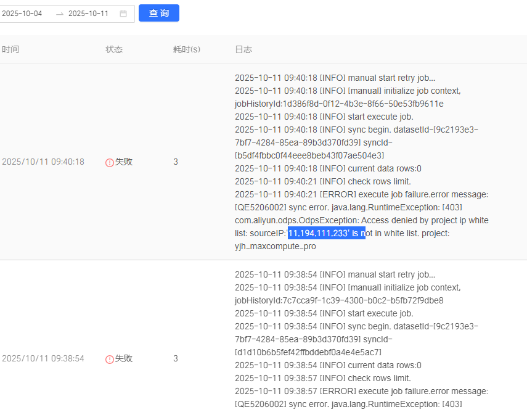Click duration value 3 in 09:40:18 row
The image size is (527, 420).
(176, 162)
